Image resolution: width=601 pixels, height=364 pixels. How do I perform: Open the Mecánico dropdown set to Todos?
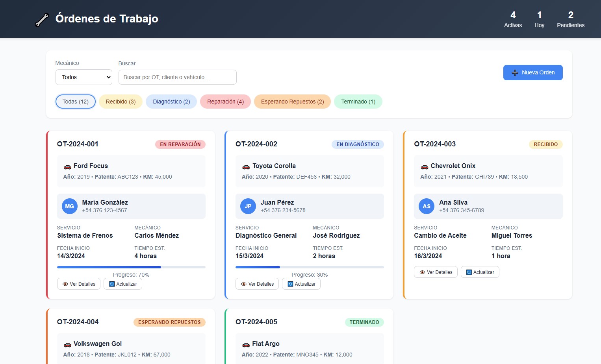tap(84, 77)
